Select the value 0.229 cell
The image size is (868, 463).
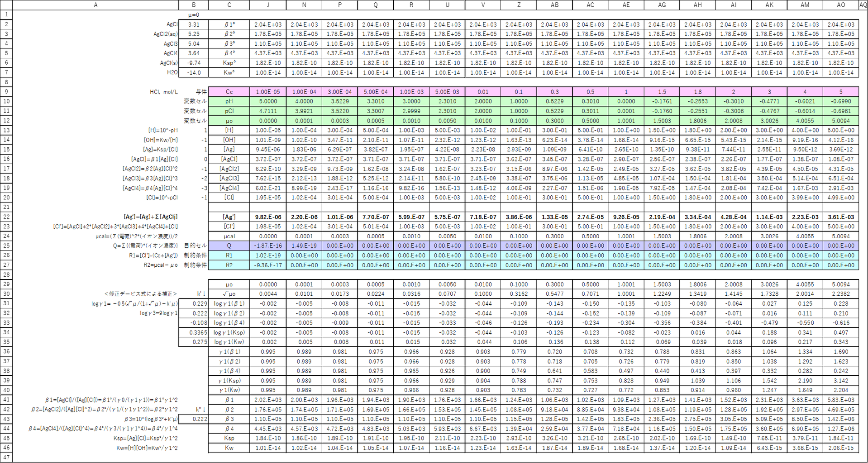pyautogui.click(x=194, y=303)
